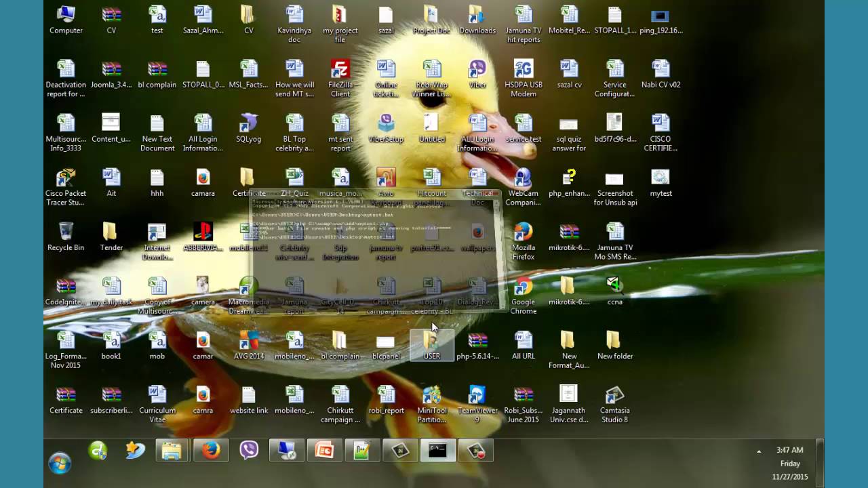The height and width of the screenshot is (488, 868).
Task: Select the Curriculum Vitae document
Action: [157, 404]
